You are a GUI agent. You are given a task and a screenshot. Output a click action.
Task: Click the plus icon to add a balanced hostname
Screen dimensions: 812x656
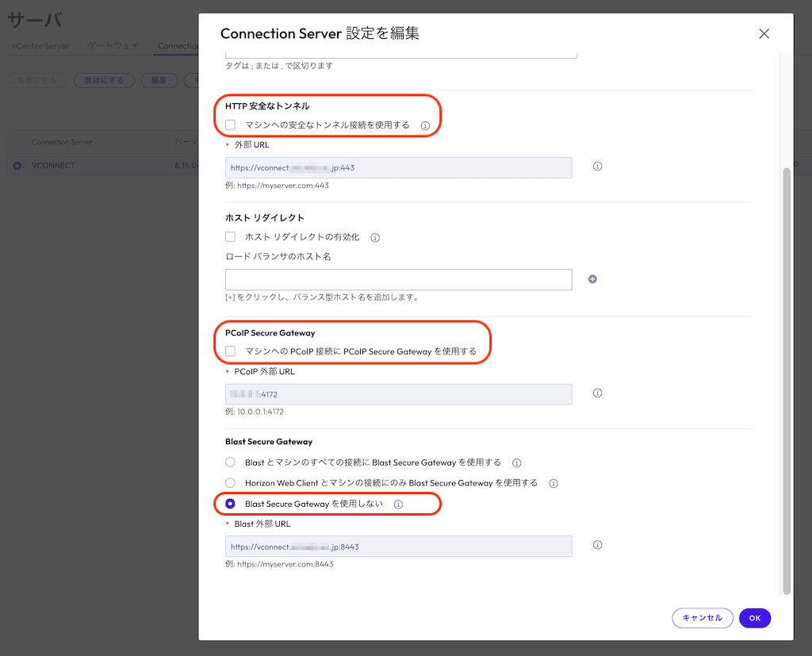(592, 279)
